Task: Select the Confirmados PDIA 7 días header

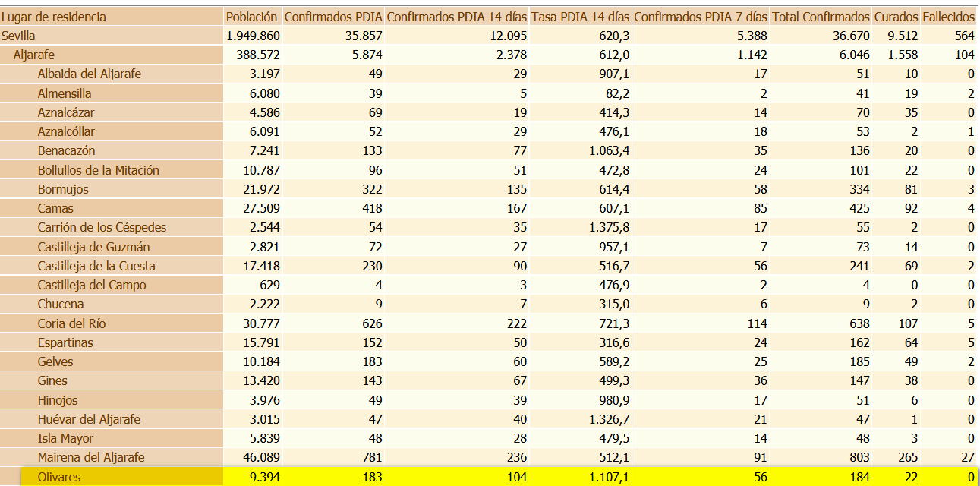Action: click(x=700, y=17)
